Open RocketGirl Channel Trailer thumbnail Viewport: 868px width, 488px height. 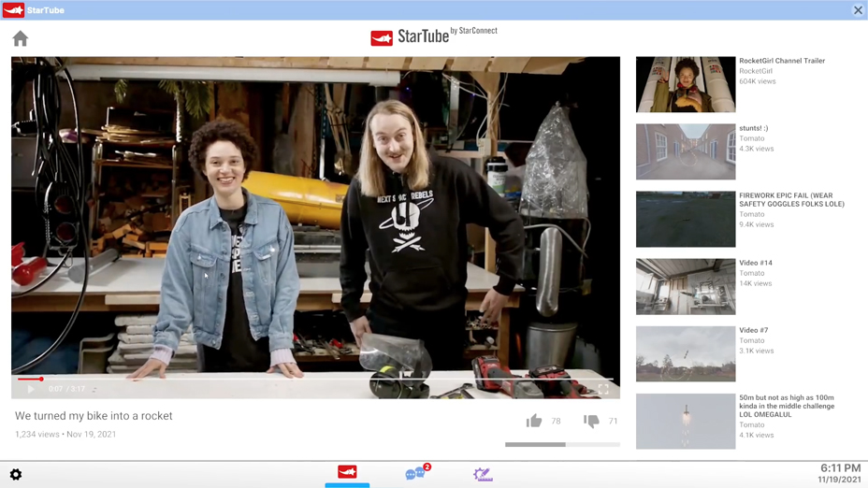(x=686, y=84)
